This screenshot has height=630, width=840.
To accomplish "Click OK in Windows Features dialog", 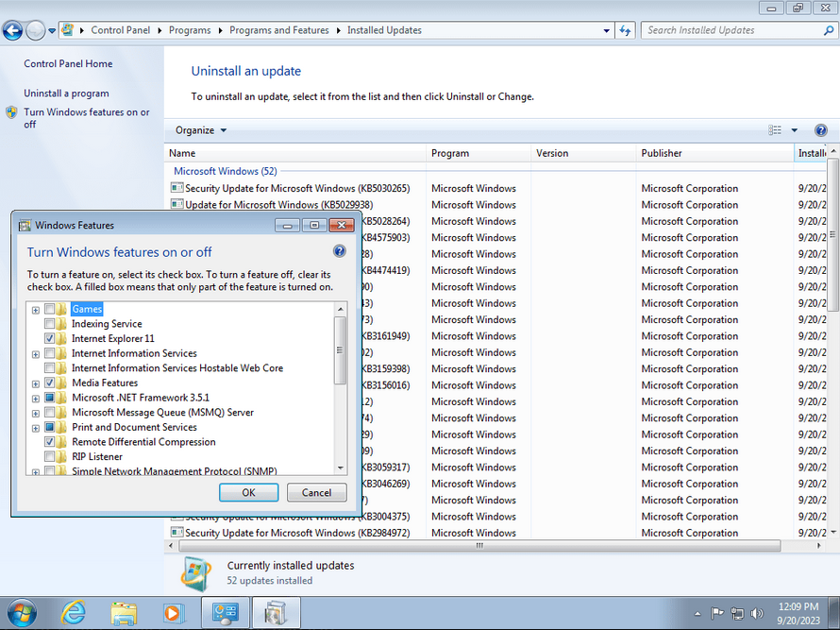I will point(248,493).
